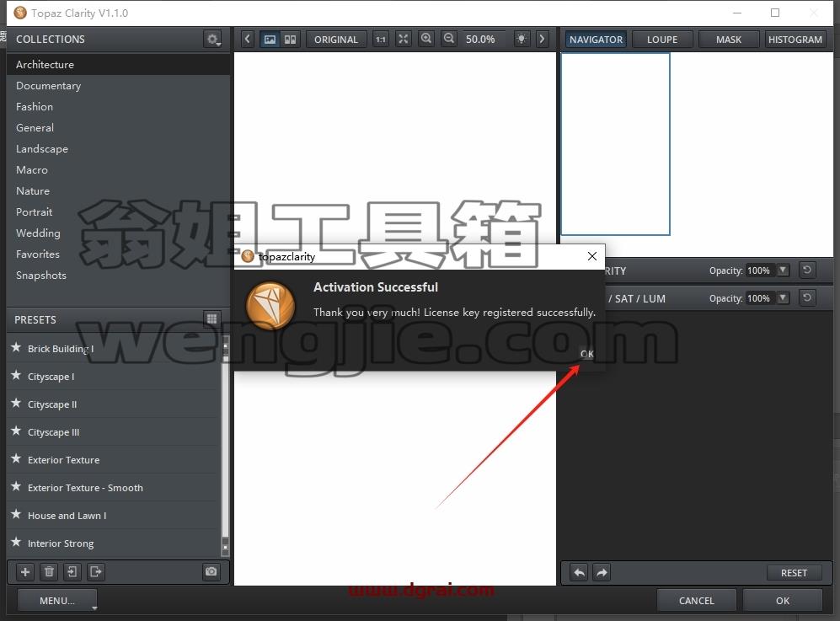Screen dimensions: 840x621
Task: Favorite the Interior Strong star
Action: click(16, 543)
